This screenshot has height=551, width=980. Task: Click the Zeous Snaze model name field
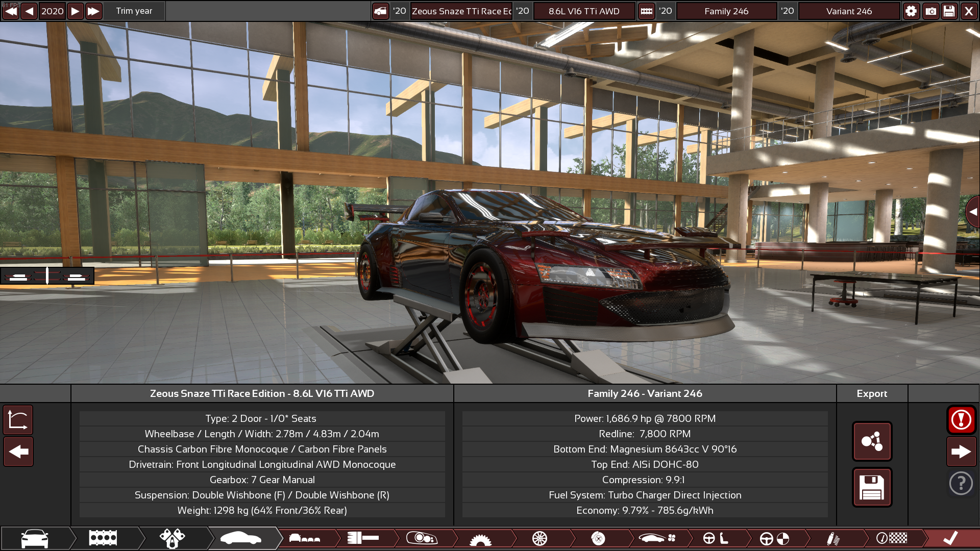point(461,11)
